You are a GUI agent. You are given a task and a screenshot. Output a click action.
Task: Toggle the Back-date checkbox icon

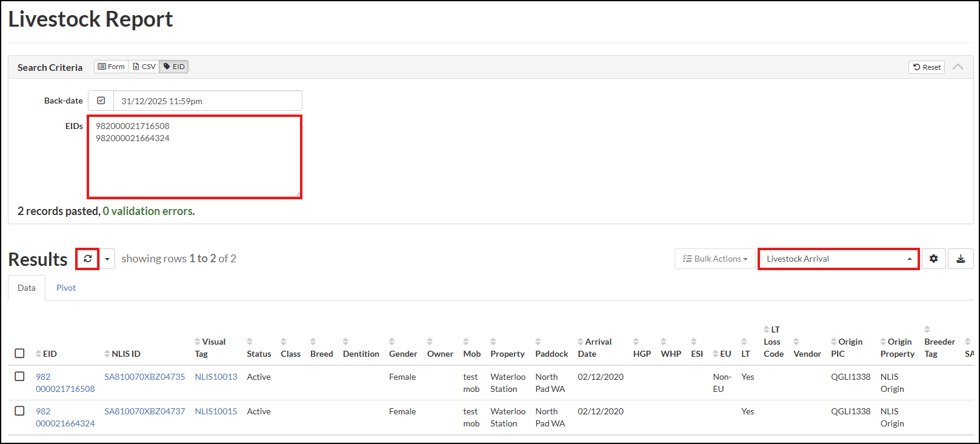pyautogui.click(x=101, y=101)
